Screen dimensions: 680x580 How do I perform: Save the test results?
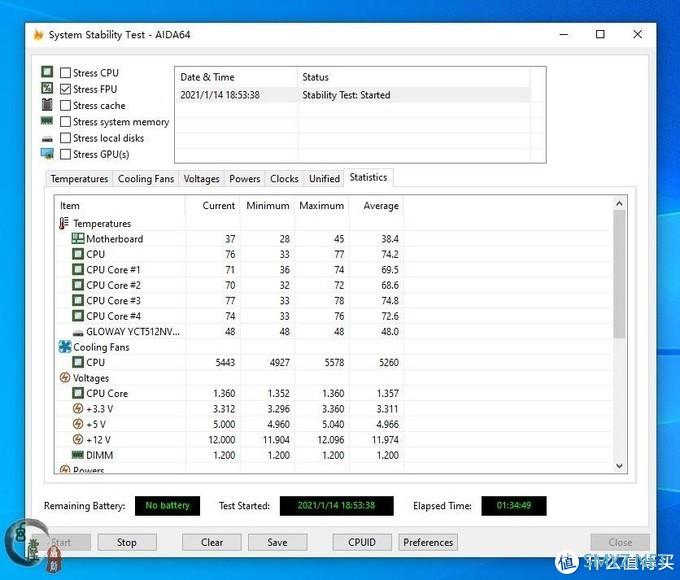[278, 542]
